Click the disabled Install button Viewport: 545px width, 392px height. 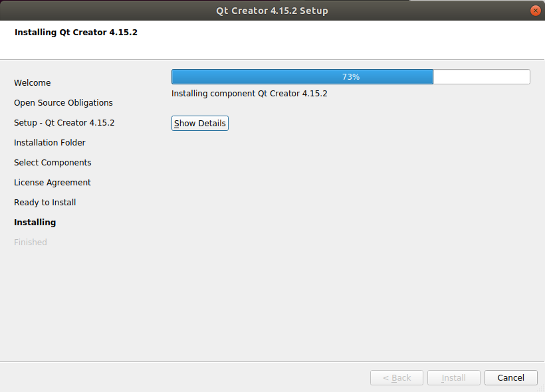453,378
